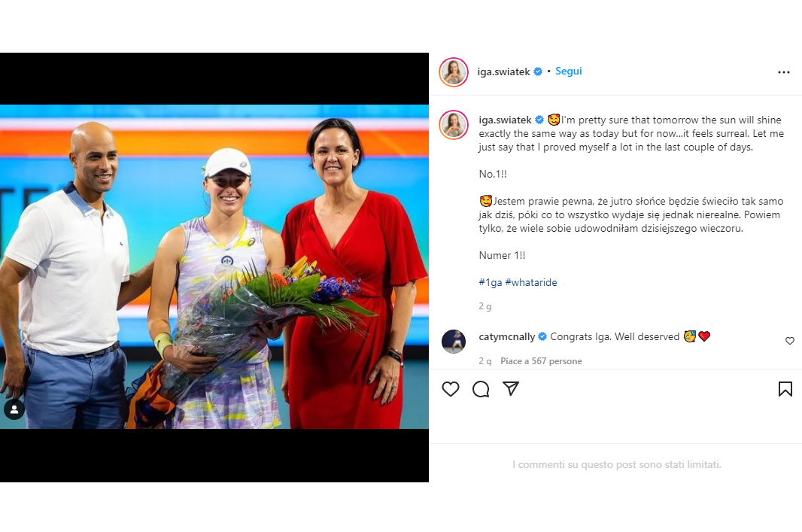
Task: Open iga.swiatek profile picture in header
Action: [x=454, y=72]
